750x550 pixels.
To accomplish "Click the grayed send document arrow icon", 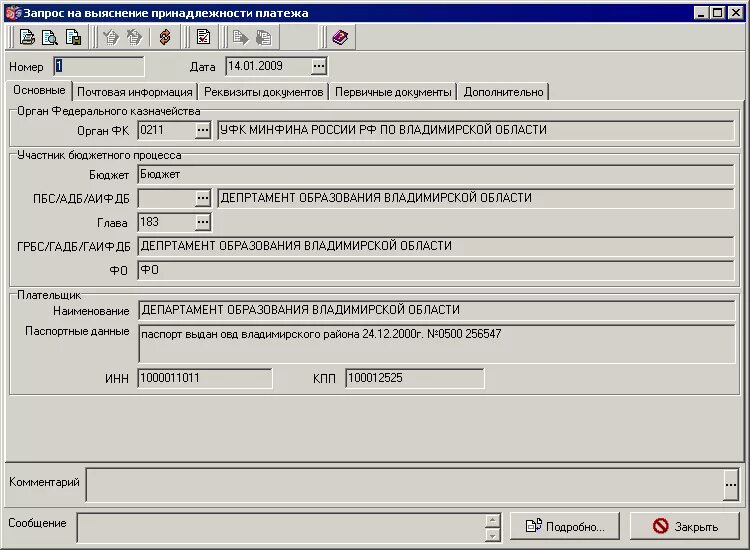I will 241,37.
